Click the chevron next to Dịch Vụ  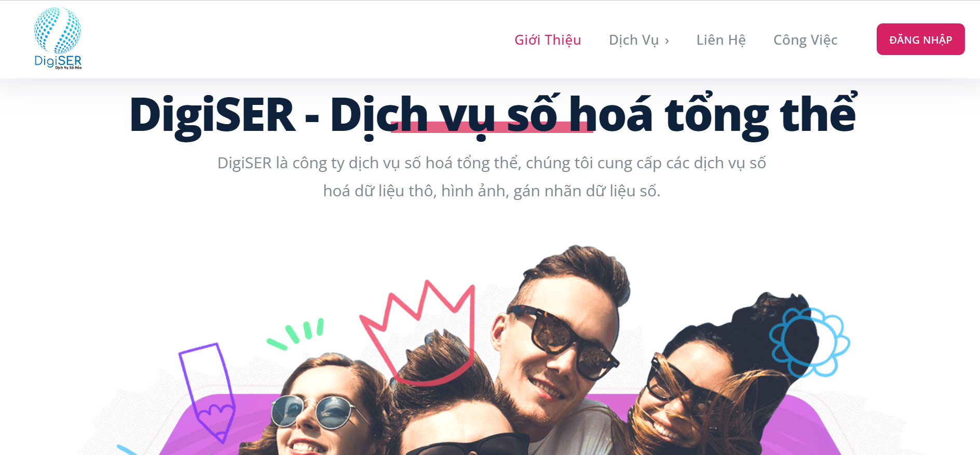coord(666,41)
